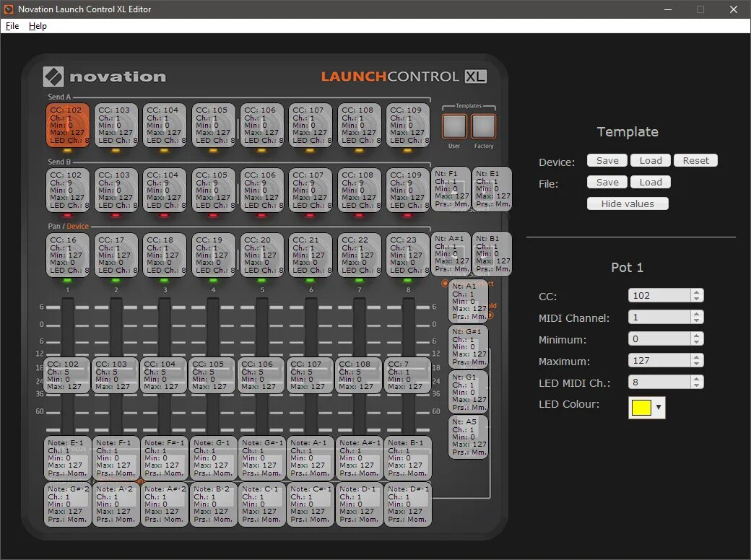Select the Nt: B1 button

(x=492, y=254)
